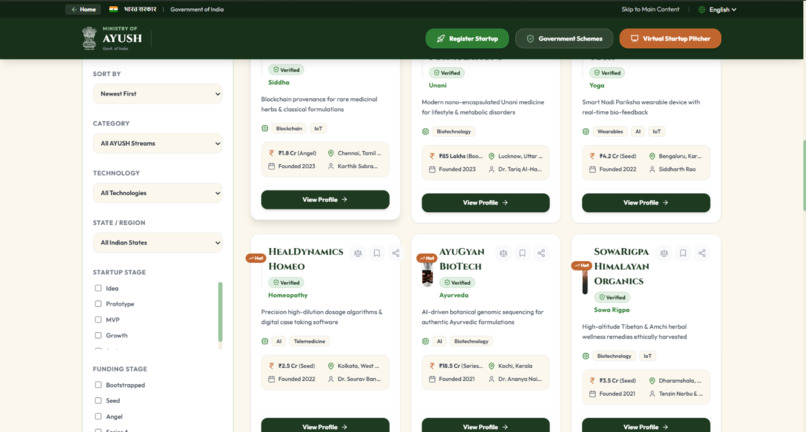Click the Sowa Rigpa category label
This screenshot has height=432, width=806.
pos(612,310)
